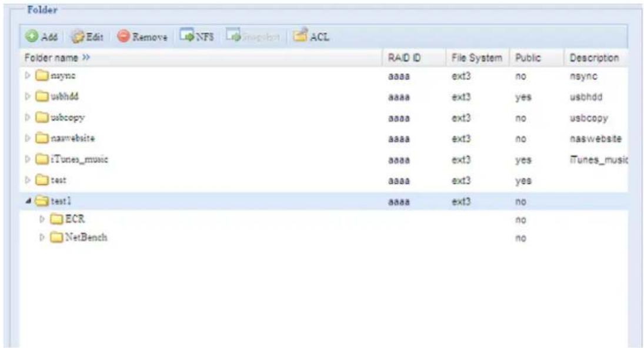
Task: Click the usbcopy folder icon
Action: (42, 118)
